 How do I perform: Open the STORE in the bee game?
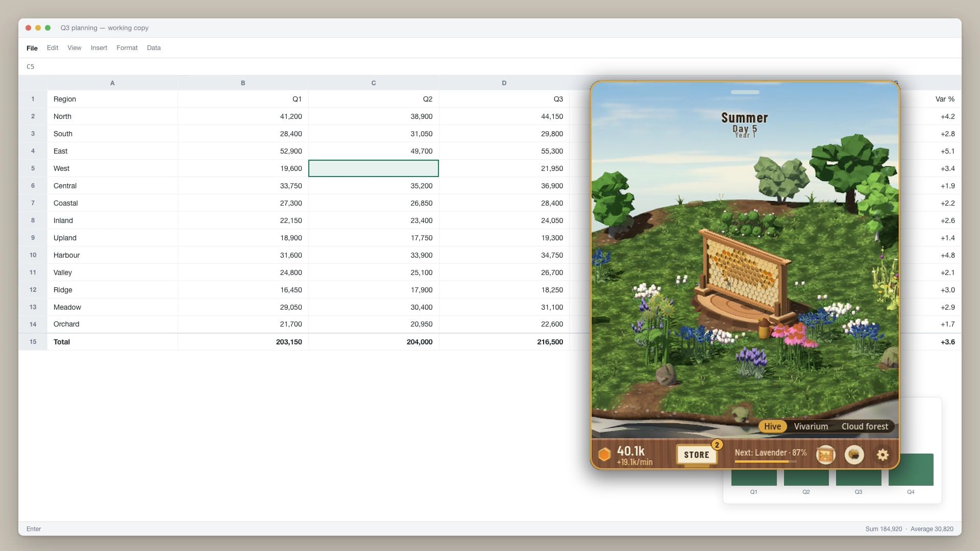point(697,455)
